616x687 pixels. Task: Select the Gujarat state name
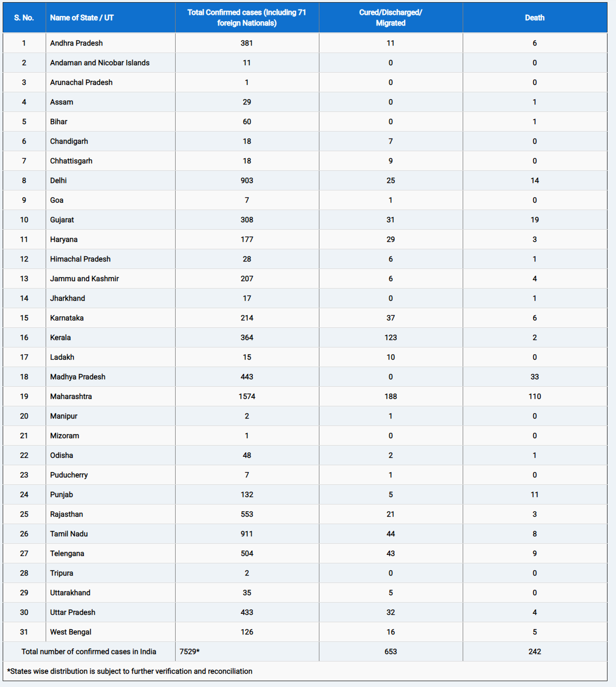(62, 220)
